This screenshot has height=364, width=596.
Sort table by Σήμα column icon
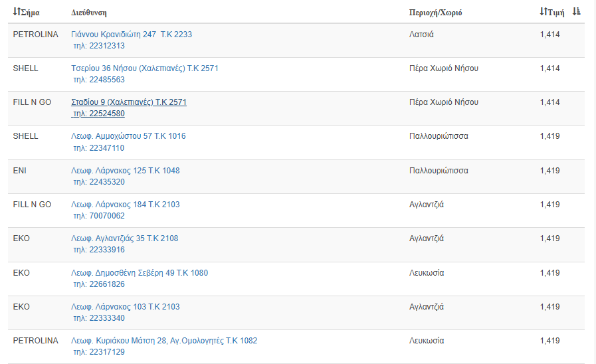[x=17, y=13]
